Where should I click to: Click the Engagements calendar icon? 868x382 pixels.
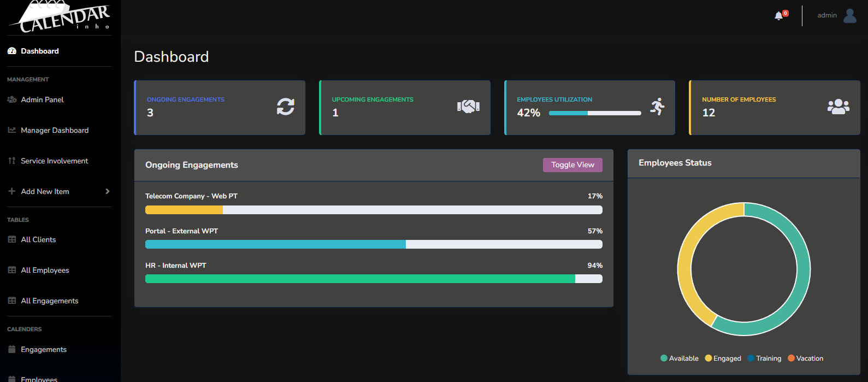(x=12, y=349)
